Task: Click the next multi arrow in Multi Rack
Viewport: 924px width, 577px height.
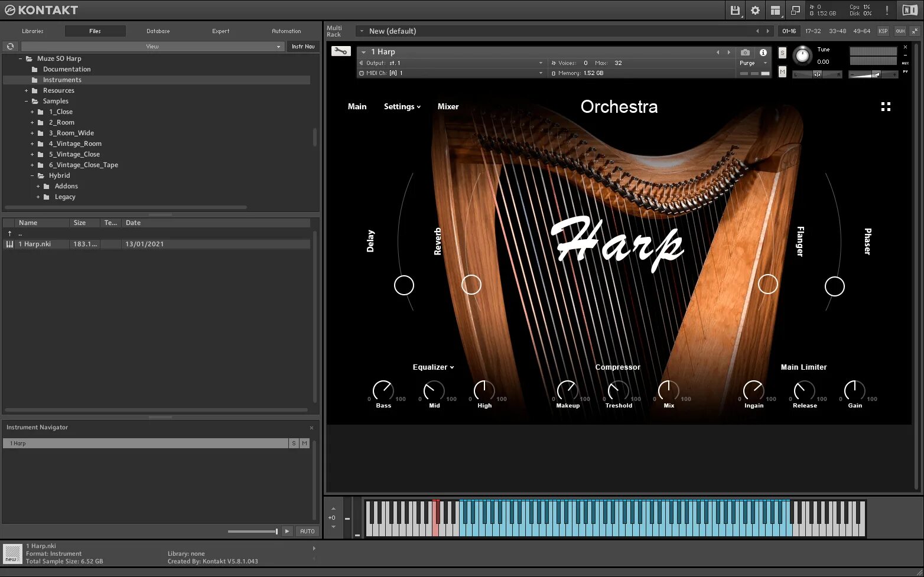Action: pyautogui.click(x=768, y=31)
